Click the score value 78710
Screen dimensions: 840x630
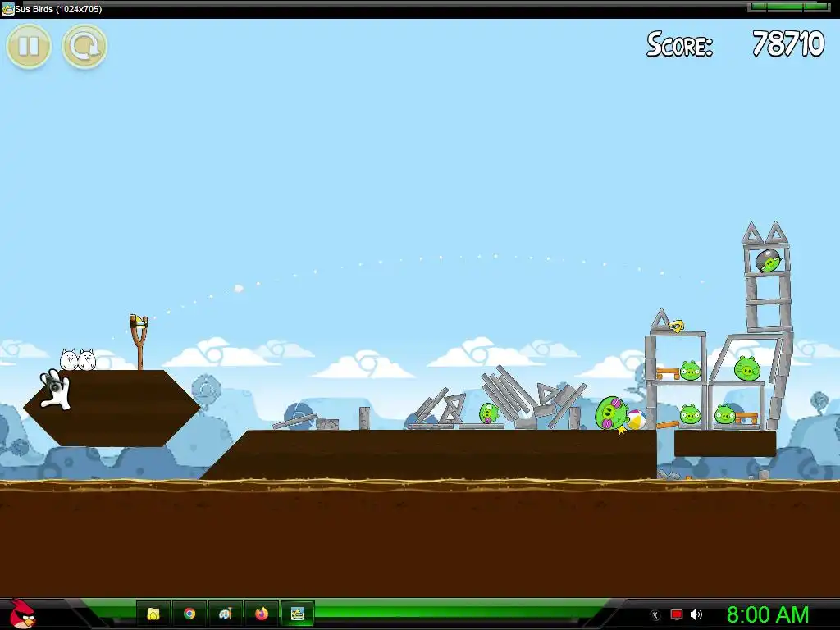click(x=788, y=44)
